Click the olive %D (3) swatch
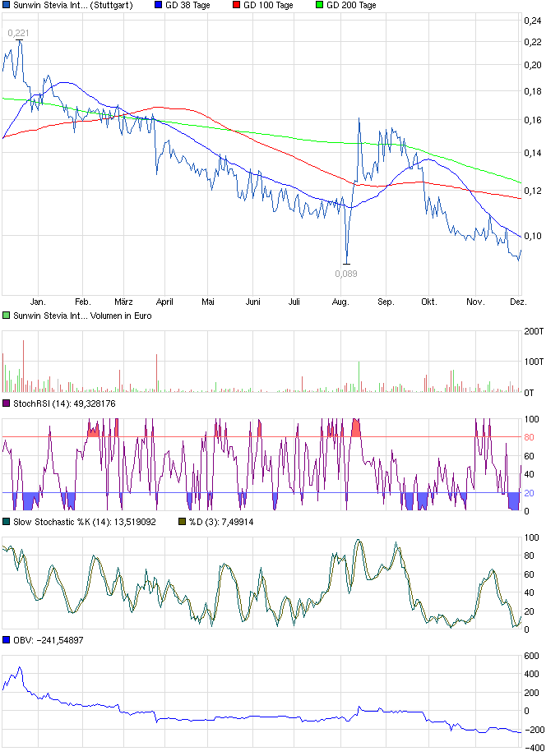The height and width of the screenshot is (756, 560). click(x=182, y=522)
